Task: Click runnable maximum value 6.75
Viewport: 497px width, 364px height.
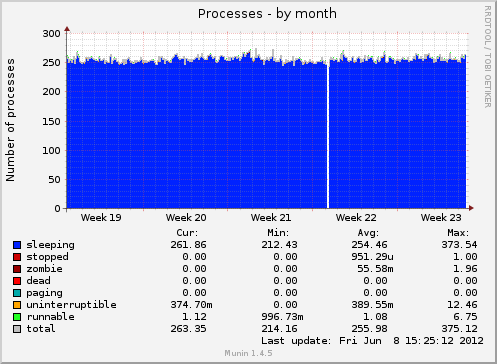Action: pyautogui.click(x=465, y=317)
